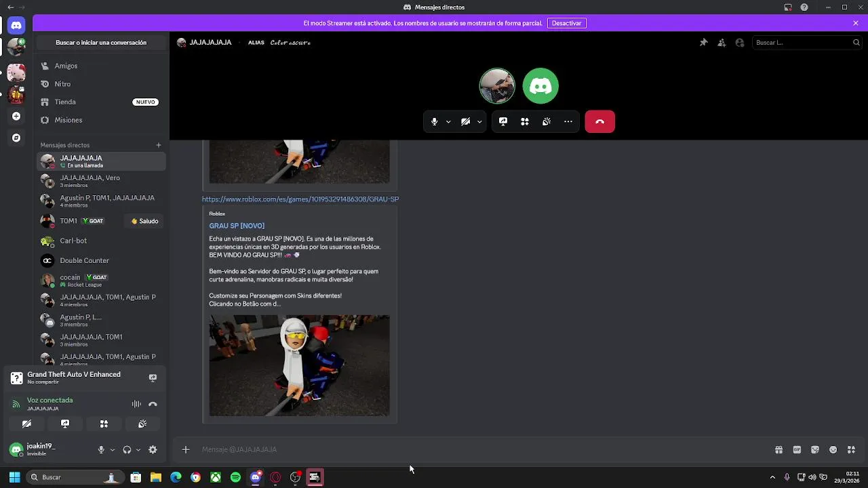This screenshot has height=488, width=868.
Task: Focus the Mensaje @JAJAJAJAJA input field
Action: [481, 449]
